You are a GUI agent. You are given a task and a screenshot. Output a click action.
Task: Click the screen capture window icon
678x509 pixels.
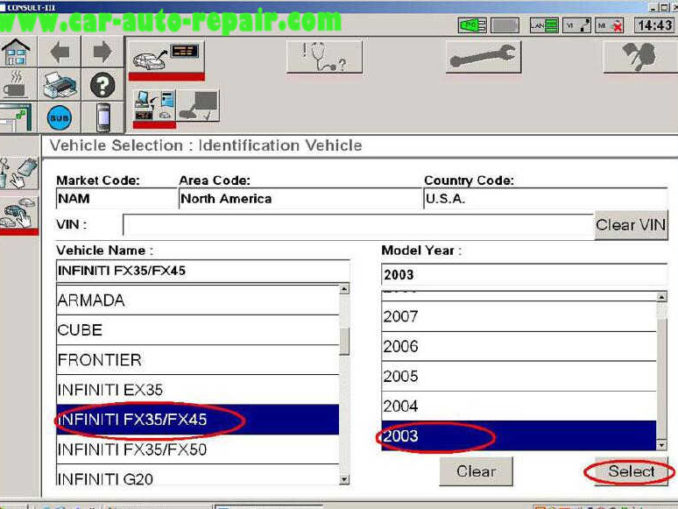click(x=16, y=117)
